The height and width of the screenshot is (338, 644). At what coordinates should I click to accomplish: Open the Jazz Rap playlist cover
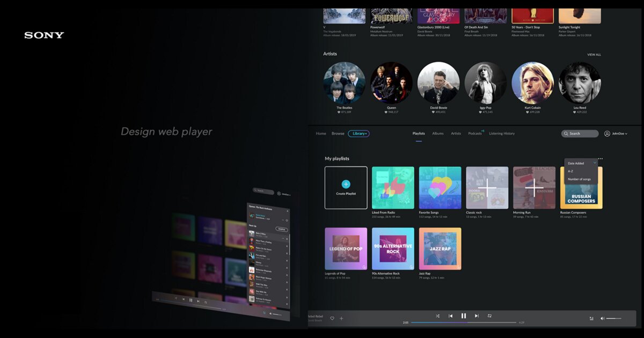pos(440,248)
